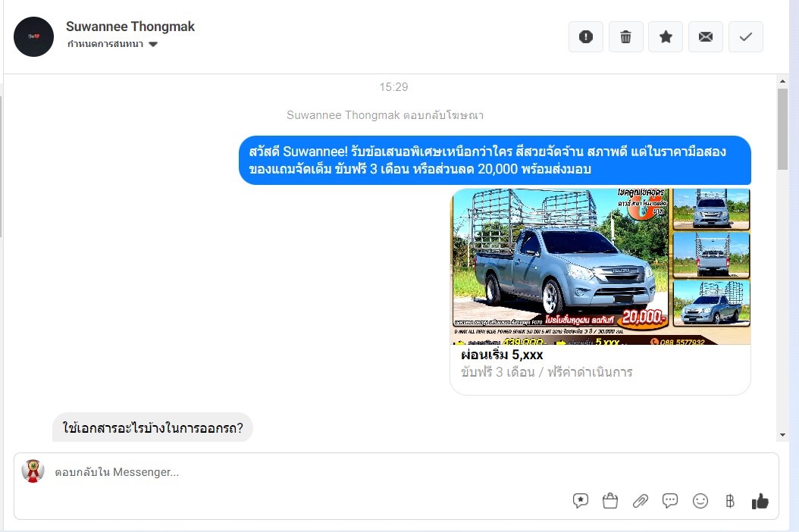Request payment with Baht currency icon
This screenshot has height=532, width=799.
[x=730, y=501]
